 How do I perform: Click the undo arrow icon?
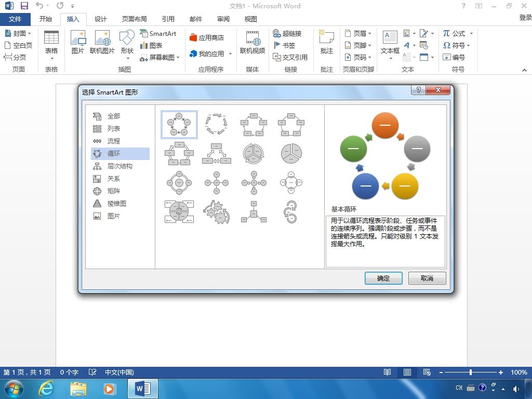(x=39, y=5)
